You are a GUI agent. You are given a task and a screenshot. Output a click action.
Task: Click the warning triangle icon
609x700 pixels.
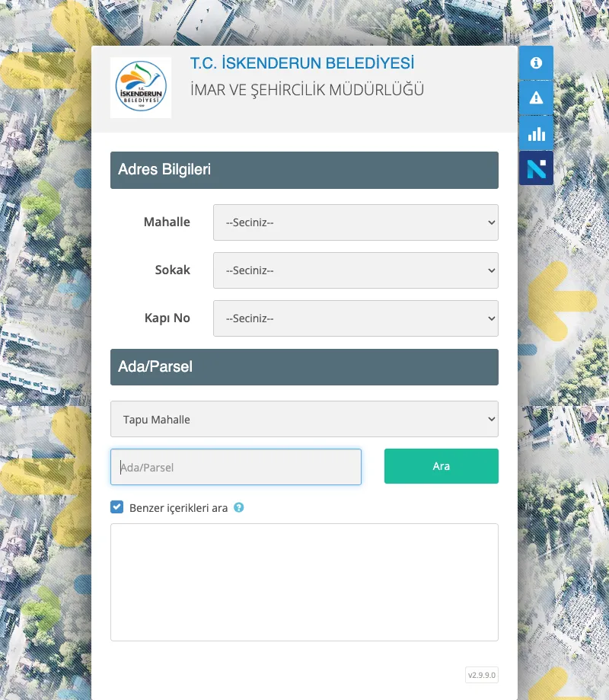pyautogui.click(x=536, y=97)
